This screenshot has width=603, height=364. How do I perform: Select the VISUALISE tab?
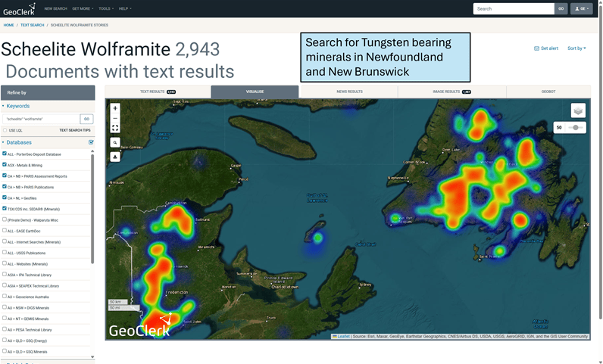pyautogui.click(x=255, y=92)
